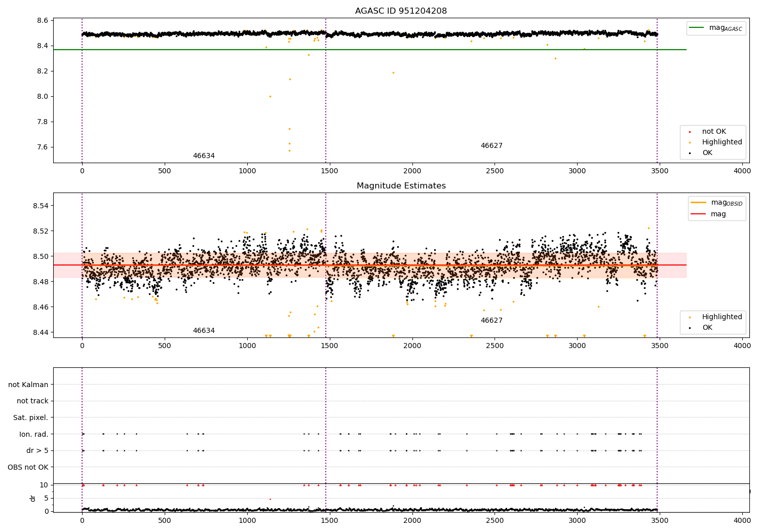Click x-axis tick 3500 under Magnitude Estimates plot
This screenshot has width=760, height=532.
[660, 346]
